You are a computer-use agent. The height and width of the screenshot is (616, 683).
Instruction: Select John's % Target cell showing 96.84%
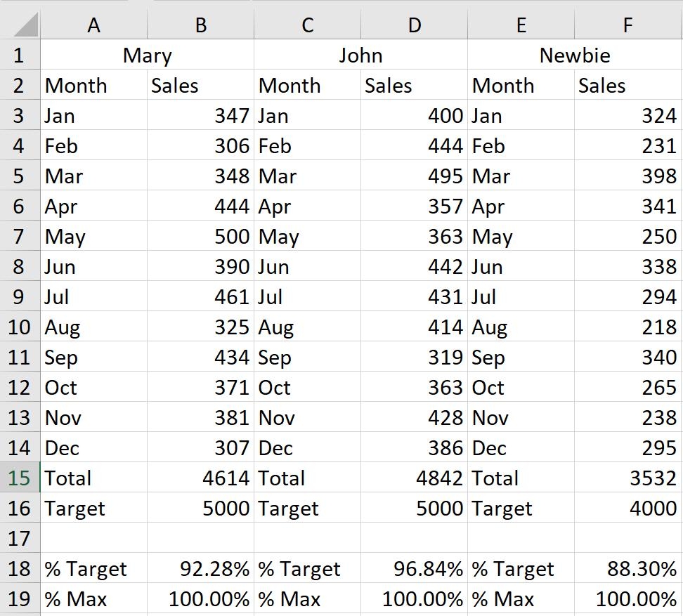[414, 569]
